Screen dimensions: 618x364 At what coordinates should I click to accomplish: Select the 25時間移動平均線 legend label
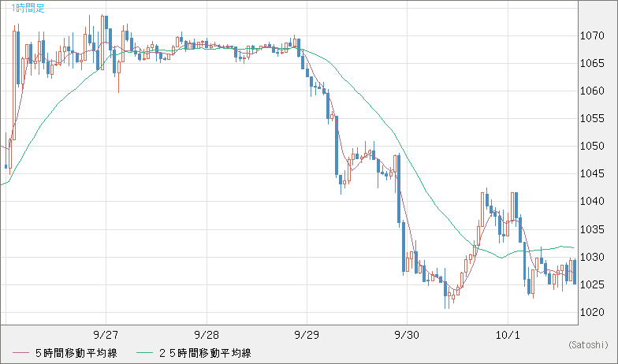click(206, 352)
